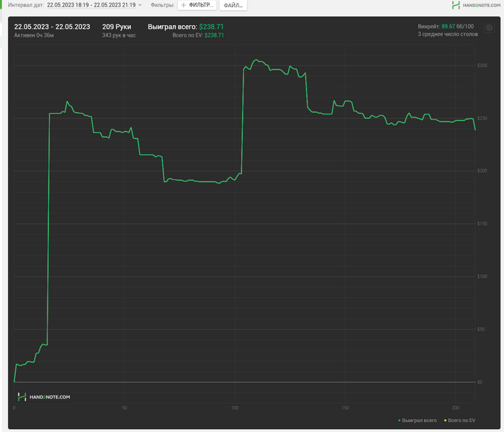Open the ФАЙЛ... file button
The height and width of the screenshot is (432, 504).
coord(233,5)
